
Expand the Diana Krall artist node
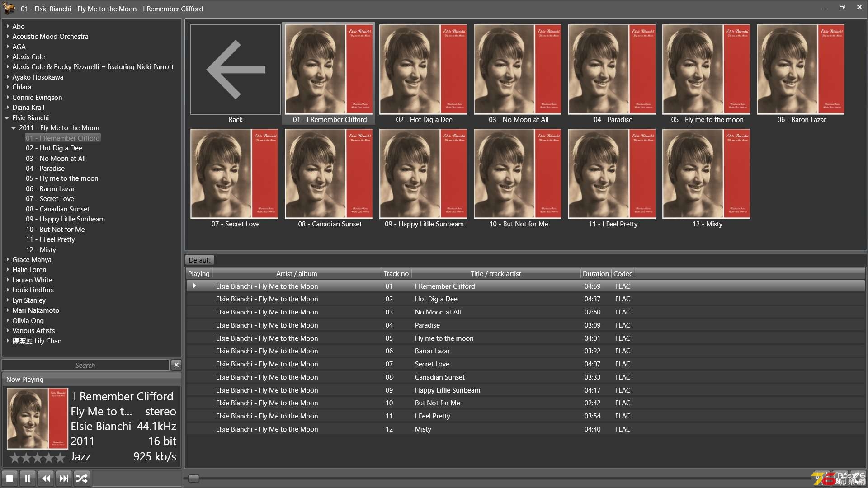point(8,107)
